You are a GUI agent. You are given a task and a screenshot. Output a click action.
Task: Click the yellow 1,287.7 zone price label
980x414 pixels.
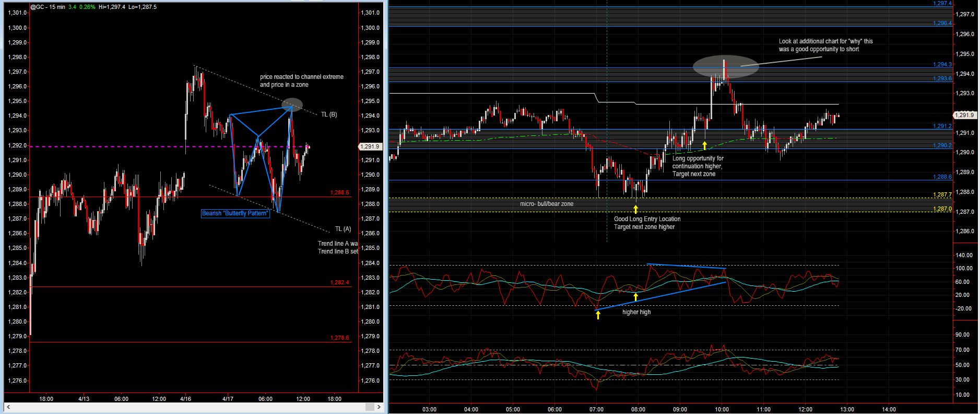pyautogui.click(x=942, y=195)
